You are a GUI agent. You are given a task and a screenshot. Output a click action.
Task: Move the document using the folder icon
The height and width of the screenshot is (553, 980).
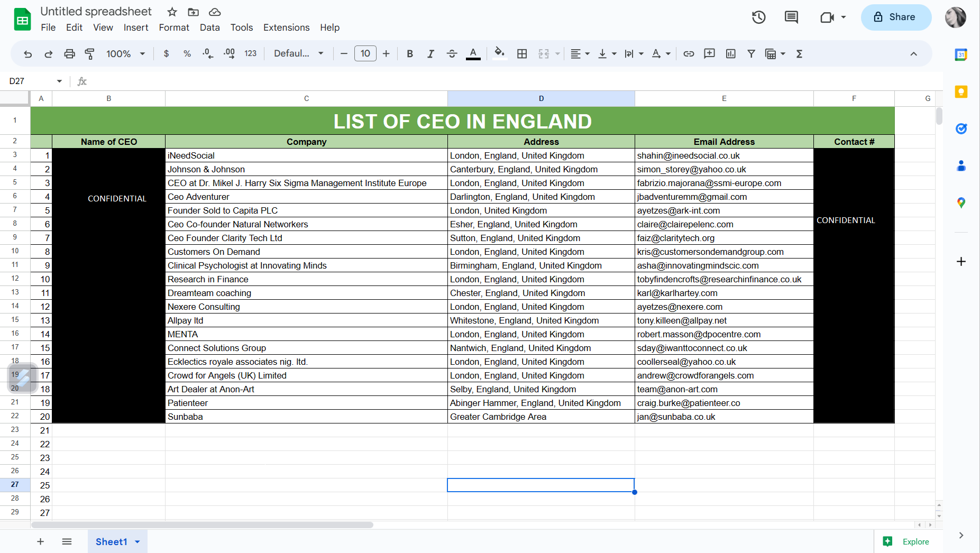[x=193, y=12]
